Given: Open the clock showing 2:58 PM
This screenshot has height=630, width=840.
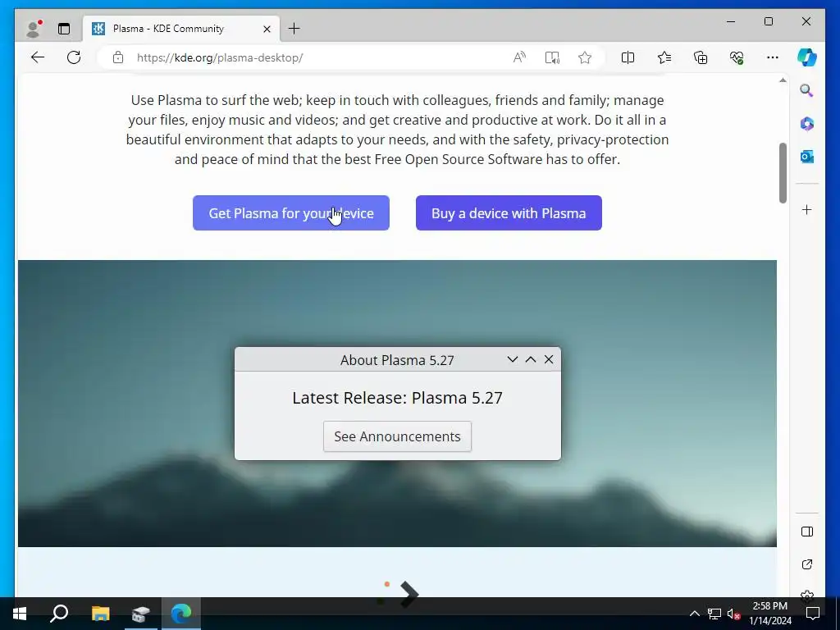Looking at the screenshot, I should click(x=769, y=614).
